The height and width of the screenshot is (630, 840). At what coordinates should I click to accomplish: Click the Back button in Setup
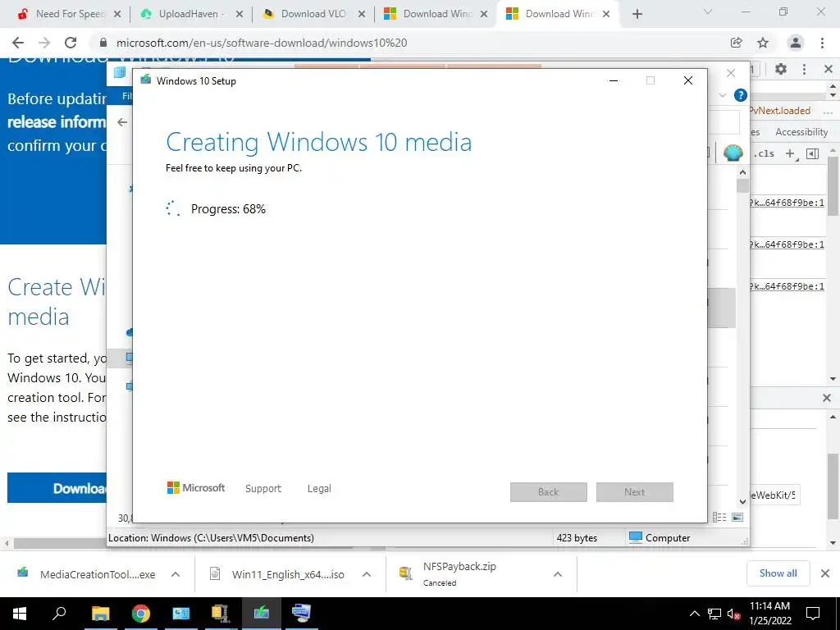point(549,492)
